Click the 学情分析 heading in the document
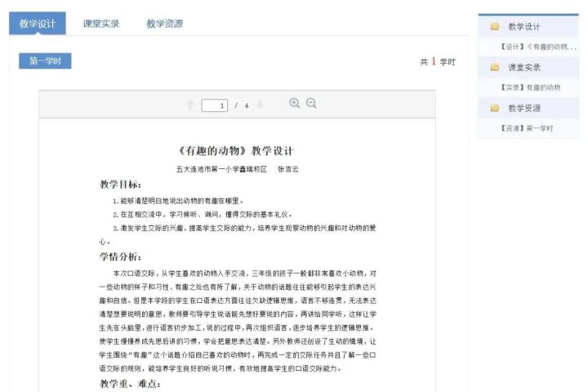588x392 pixels. (x=120, y=256)
